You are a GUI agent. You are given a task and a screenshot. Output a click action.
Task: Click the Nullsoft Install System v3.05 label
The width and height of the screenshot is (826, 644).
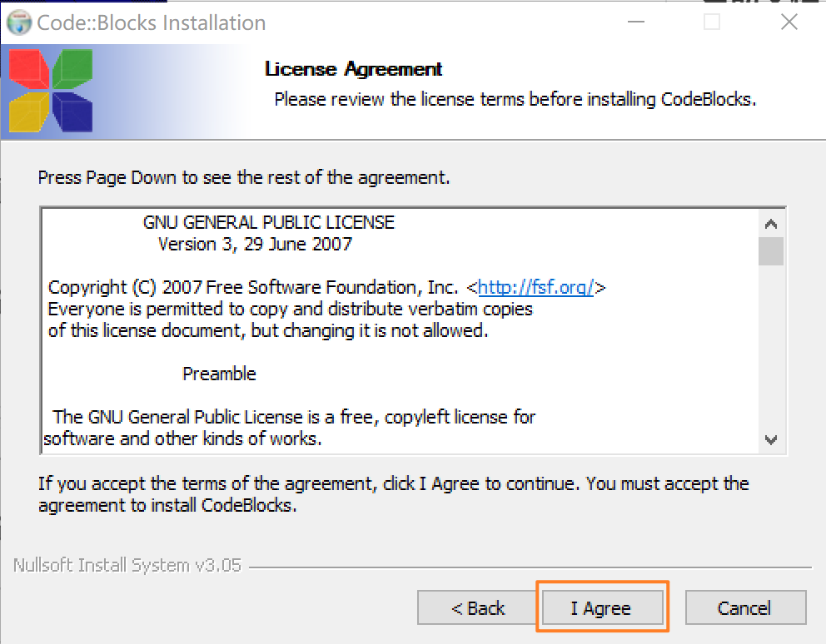point(126,564)
